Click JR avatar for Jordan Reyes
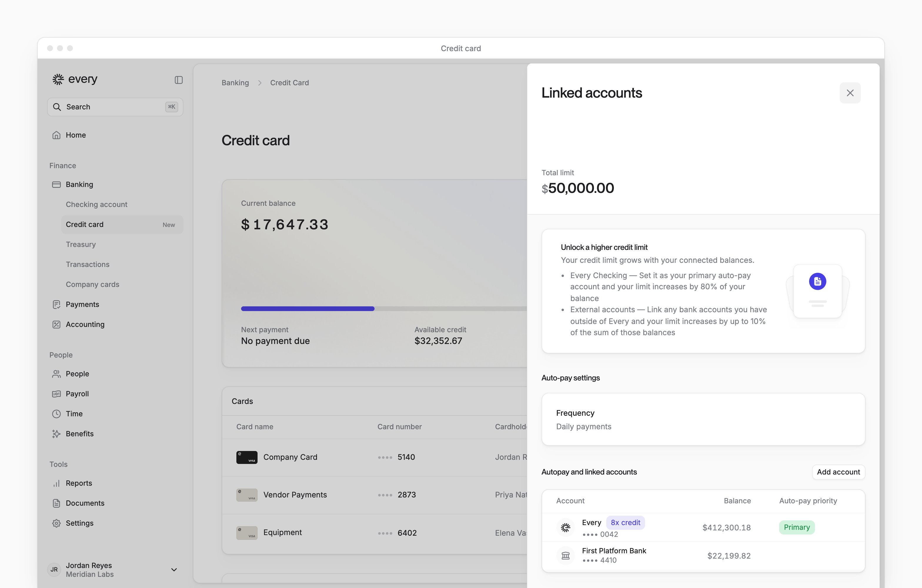Viewport: 922px width, 588px height. pos(54,570)
